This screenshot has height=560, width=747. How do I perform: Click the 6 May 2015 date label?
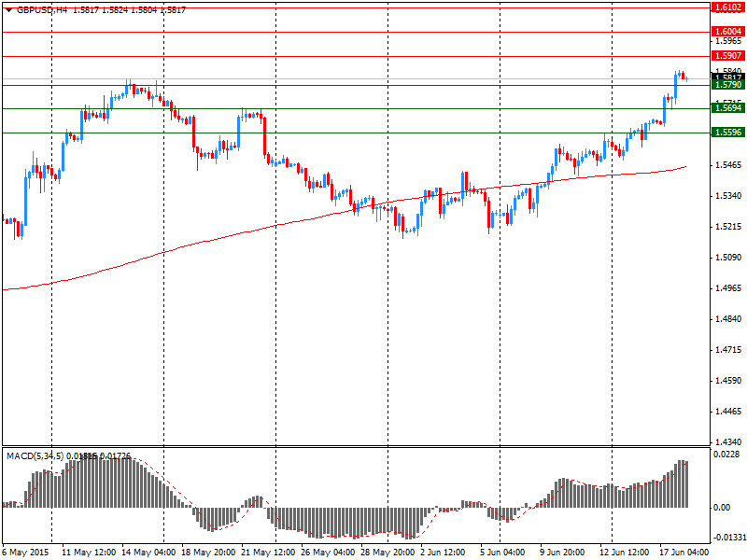point(26,553)
